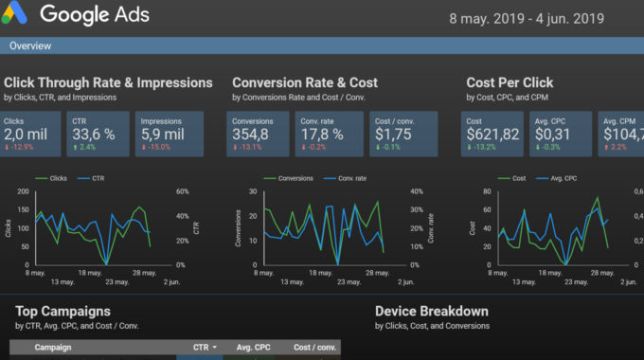This screenshot has width=644, height=360.
Task: Click the Avg. CPM scorecard
Action: [x=621, y=134]
